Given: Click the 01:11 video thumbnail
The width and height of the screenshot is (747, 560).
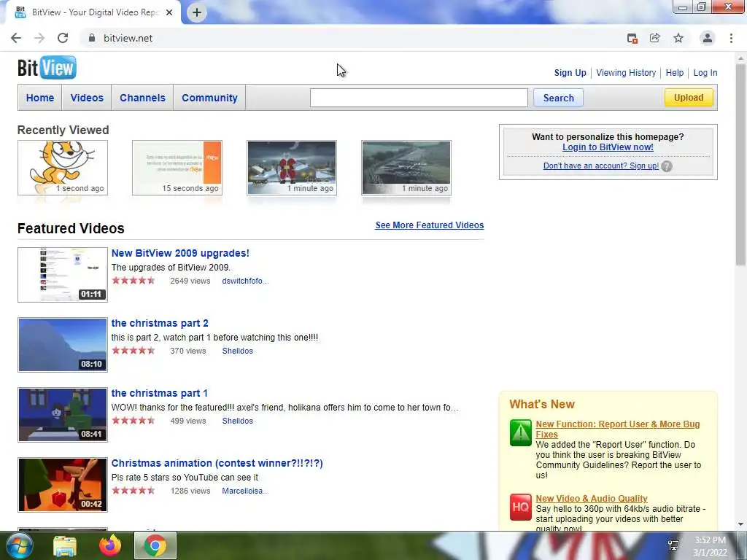Looking at the screenshot, I should click(63, 275).
